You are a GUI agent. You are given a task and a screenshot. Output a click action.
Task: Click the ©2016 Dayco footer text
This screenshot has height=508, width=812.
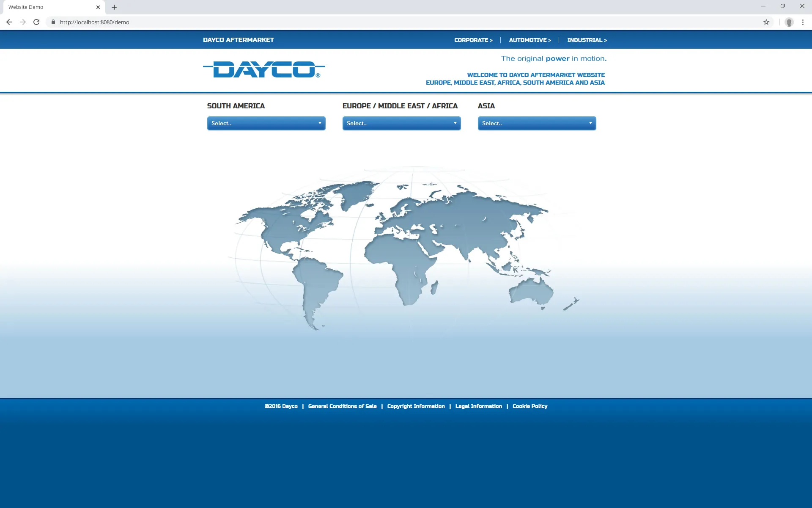(x=281, y=406)
